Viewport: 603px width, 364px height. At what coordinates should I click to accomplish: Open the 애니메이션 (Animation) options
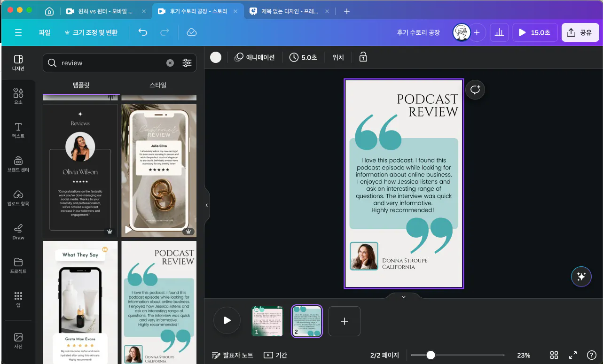point(255,57)
